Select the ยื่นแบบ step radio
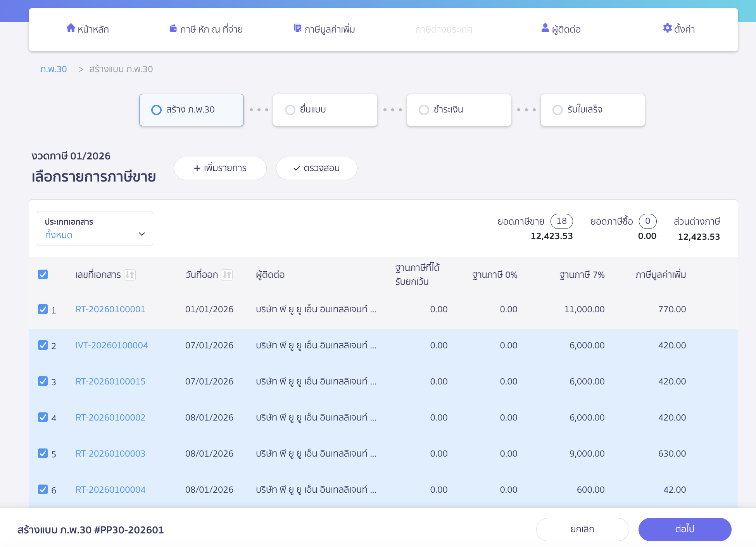Screen dimensions: 756x547 pyautogui.click(x=290, y=110)
